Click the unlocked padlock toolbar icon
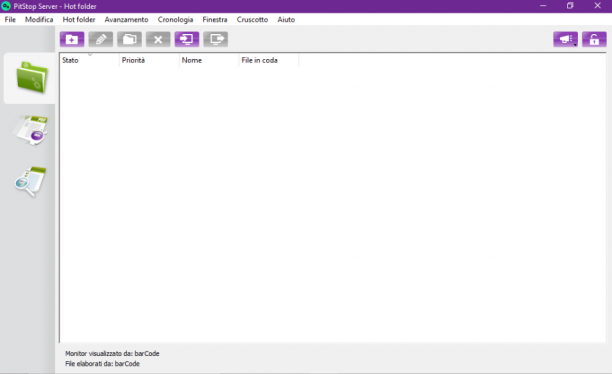Screen dimensions: 612x374 tap(594, 39)
